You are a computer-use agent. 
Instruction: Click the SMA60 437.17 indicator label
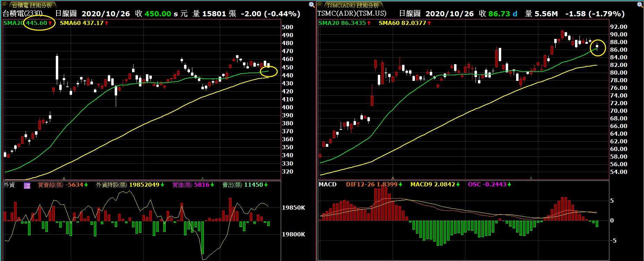[84, 23]
